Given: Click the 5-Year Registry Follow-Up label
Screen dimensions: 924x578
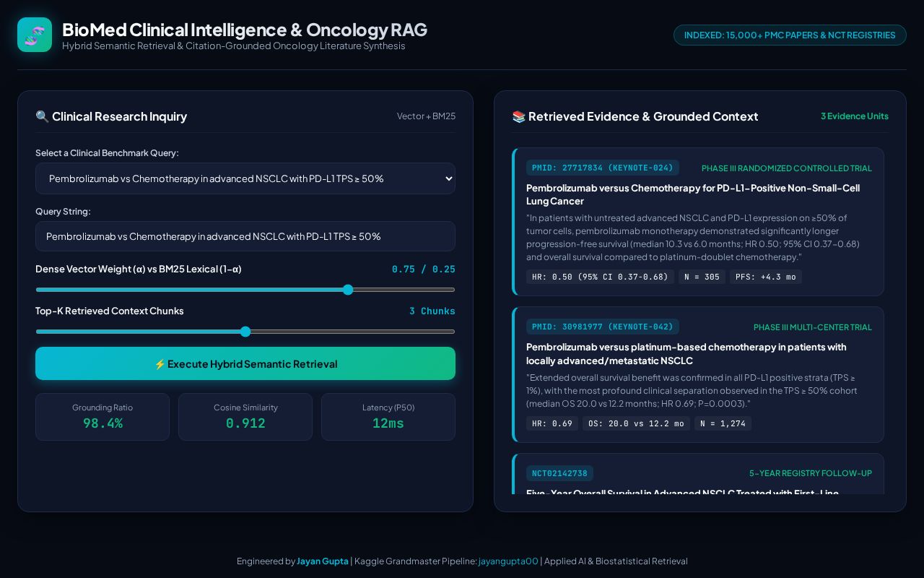Looking at the screenshot, I should 811,473.
